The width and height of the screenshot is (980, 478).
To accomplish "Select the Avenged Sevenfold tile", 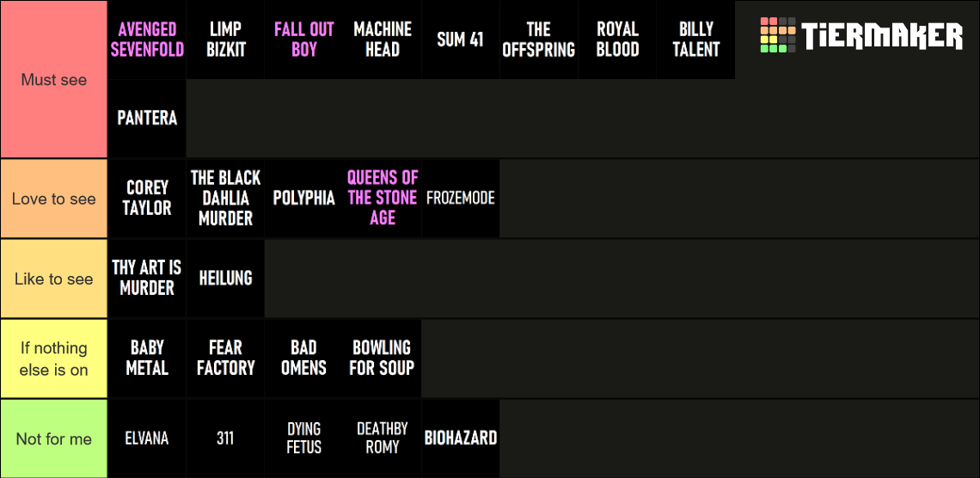I will tap(147, 40).
